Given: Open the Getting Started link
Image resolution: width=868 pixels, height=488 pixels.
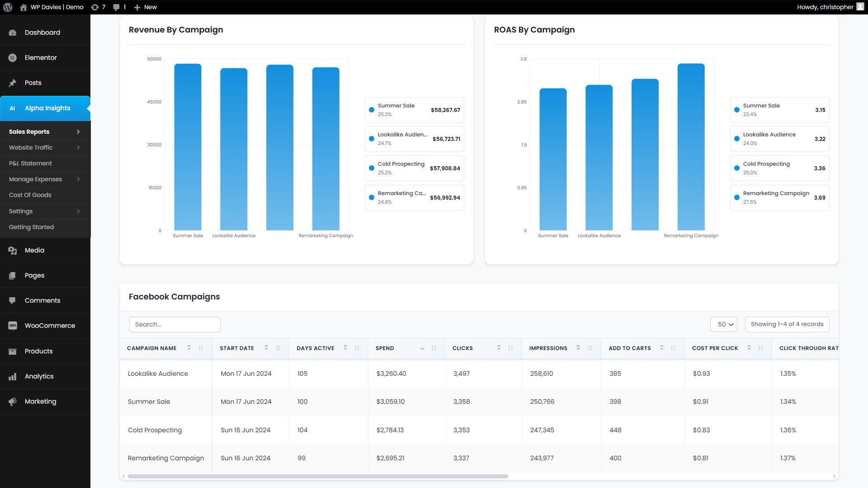Looking at the screenshot, I should [x=31, y=227].
